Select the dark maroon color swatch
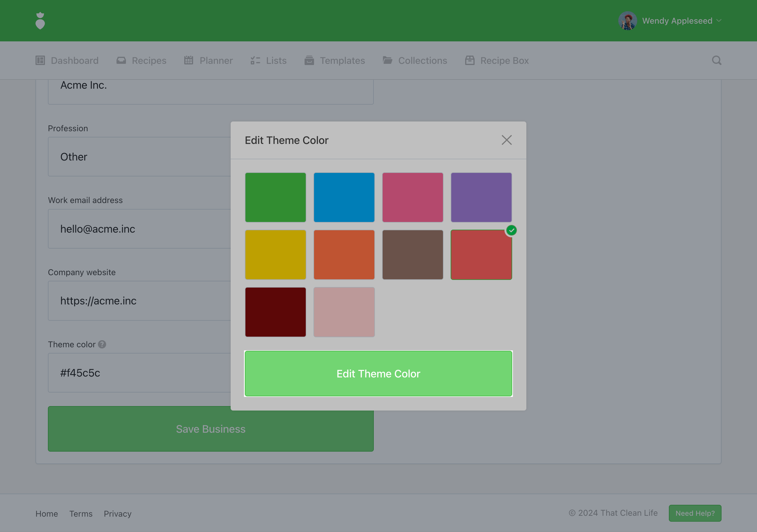 [275, 312]
